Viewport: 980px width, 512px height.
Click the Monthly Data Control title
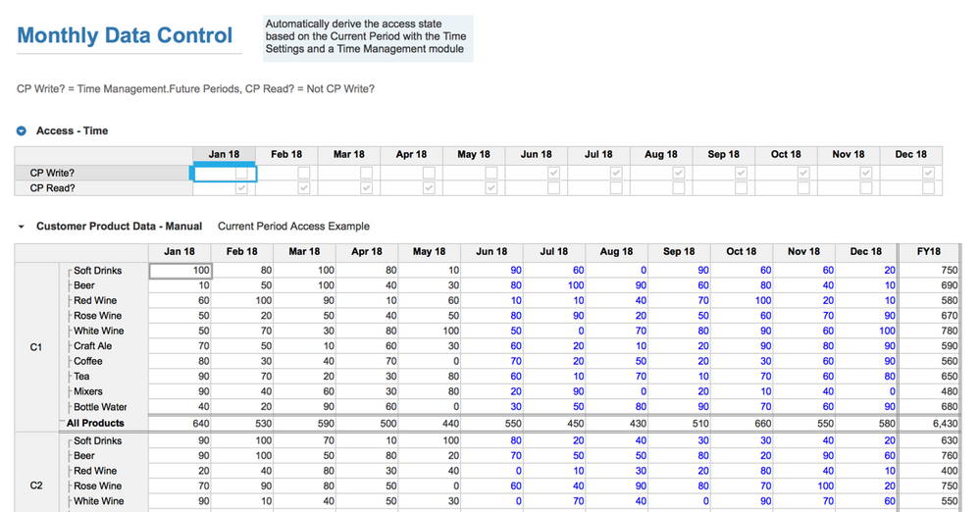tap(125, 36)
